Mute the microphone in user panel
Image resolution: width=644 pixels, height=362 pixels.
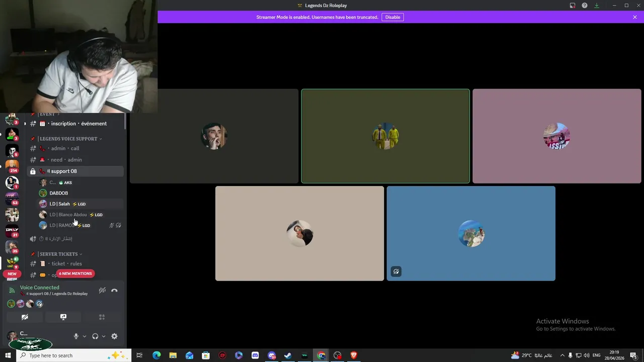pyautogui.click(x=76, y=336)
